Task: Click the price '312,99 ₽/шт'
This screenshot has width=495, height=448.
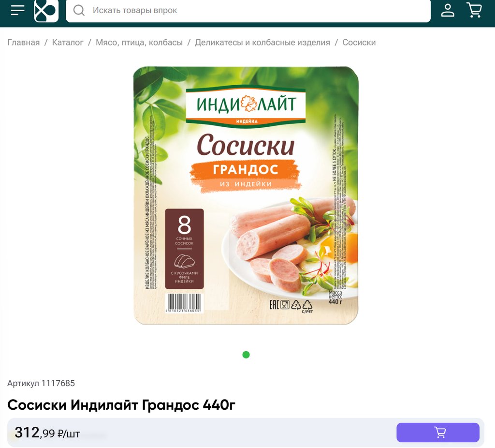Action: click(47, 433)
